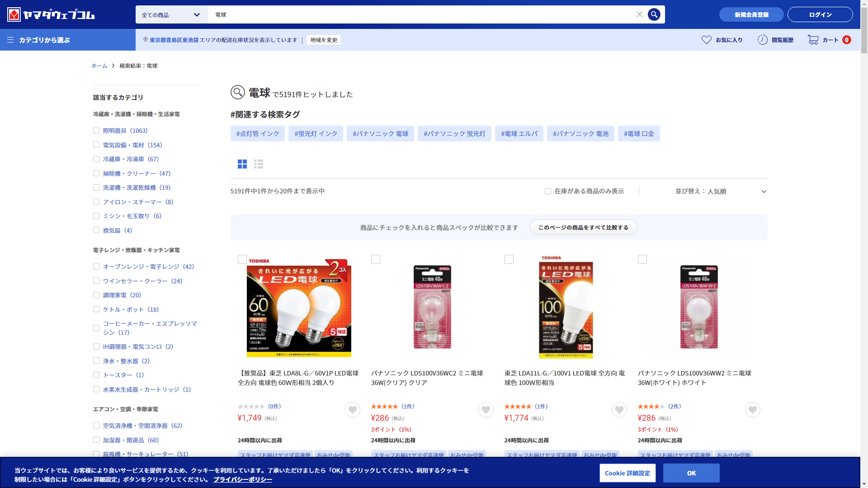This screenshot has height=488, width=868.
Task: Open Toshiba 100W LED bulb product image
Action: tap(565, 307)
